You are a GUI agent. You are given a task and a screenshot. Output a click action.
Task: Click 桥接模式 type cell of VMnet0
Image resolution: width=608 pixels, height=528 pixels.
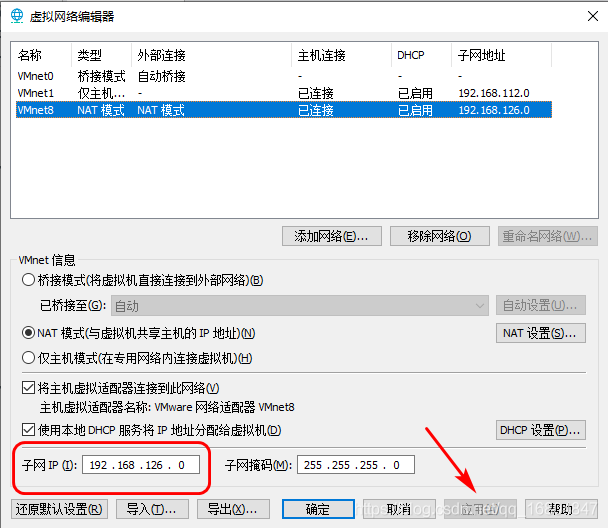pos(102,76)
